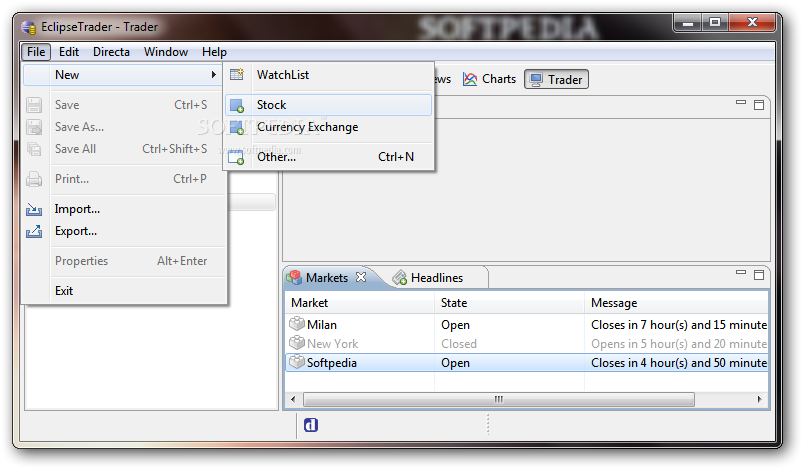The width and height of the screenshot is (803, 469).
Task: Click the Closed state of New York
Action: 459,344
